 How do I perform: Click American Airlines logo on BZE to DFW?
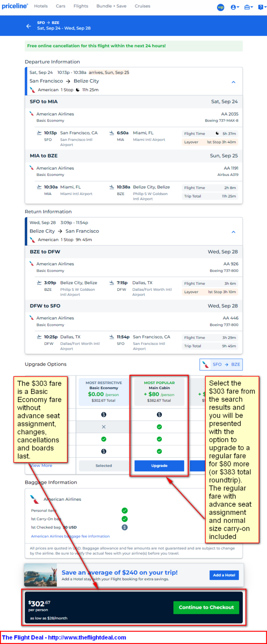32,264
